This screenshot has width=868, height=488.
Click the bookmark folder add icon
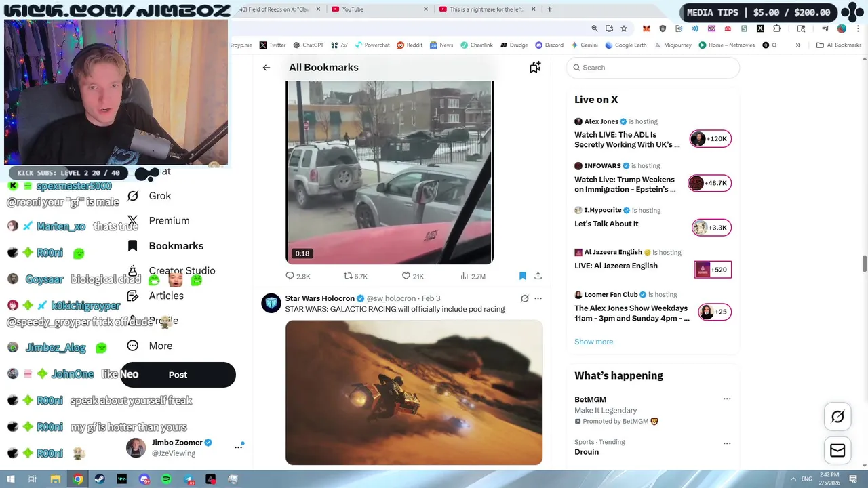(x=535, y=67)
